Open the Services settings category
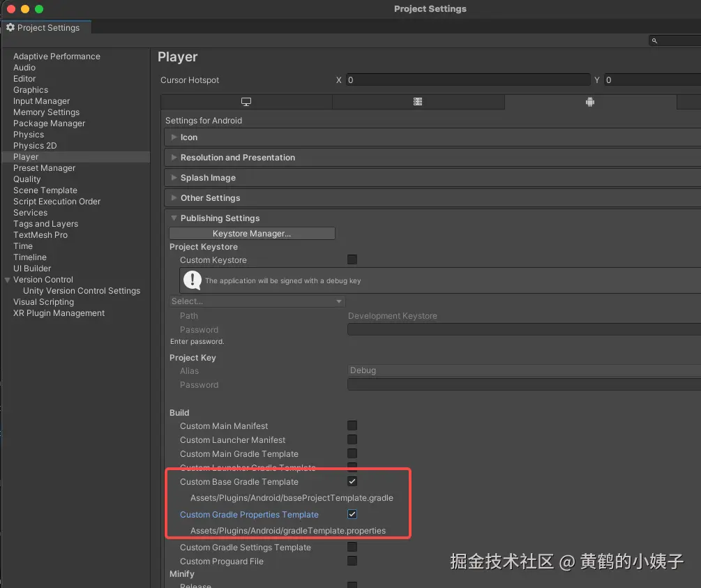The width and height of the screenshot is (701, 588). (x=30, y=213)
